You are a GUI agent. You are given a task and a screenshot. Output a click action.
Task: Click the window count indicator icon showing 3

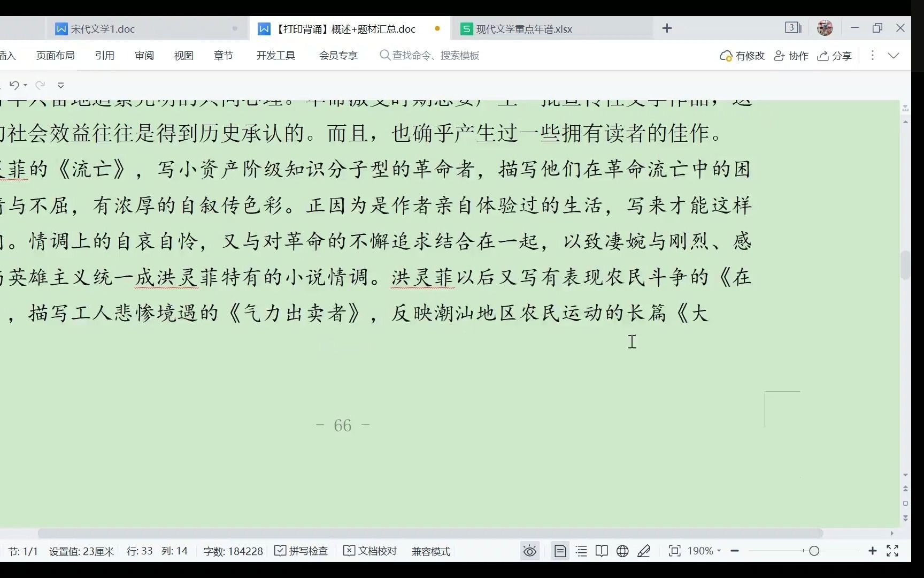793,28
